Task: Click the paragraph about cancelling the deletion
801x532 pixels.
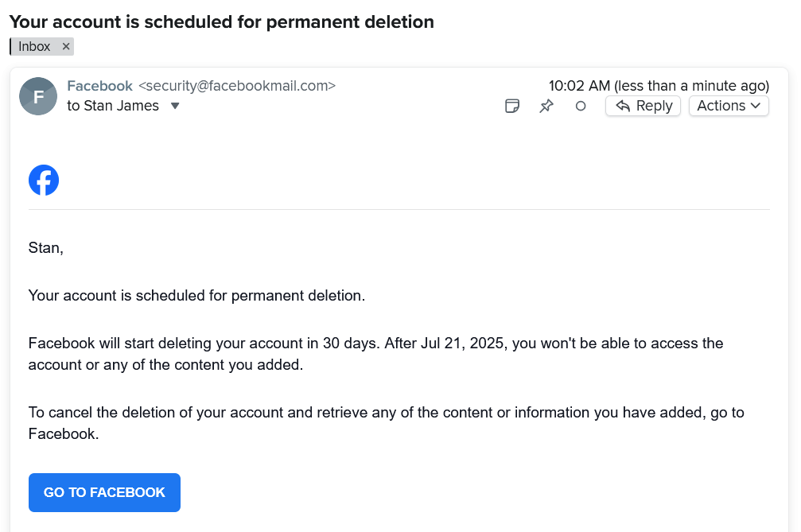Action: (386, 423)
